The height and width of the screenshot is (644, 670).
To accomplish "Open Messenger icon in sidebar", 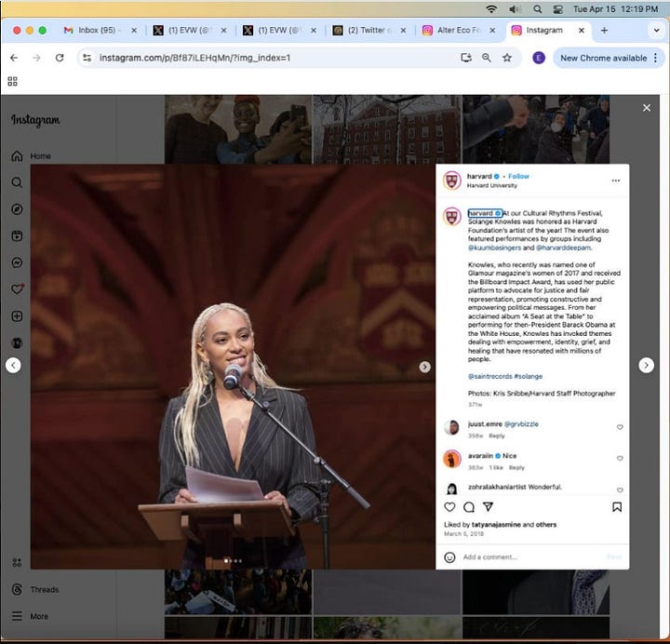I will coord(17,262).
